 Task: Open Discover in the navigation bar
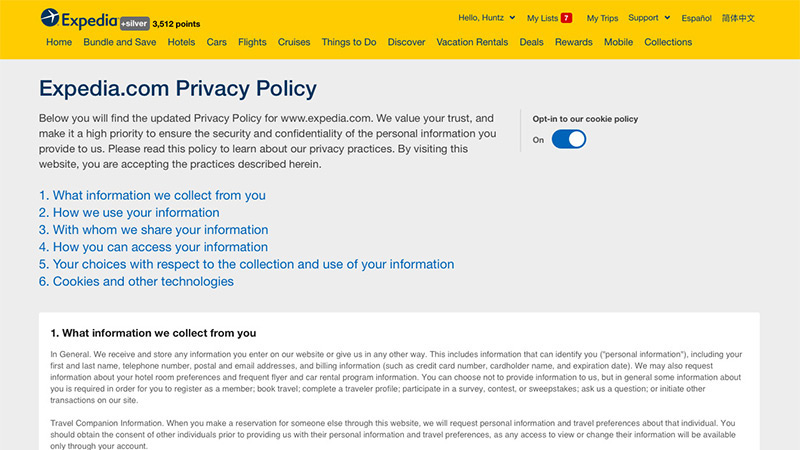point(406,42)
